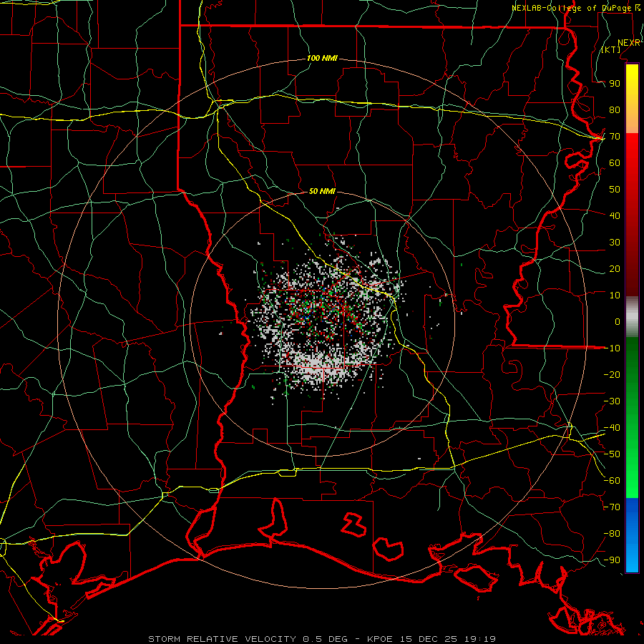Screen dimensions: 644x644
Task: Click the "100 NMI" range ring label
Action: (322, 59)
